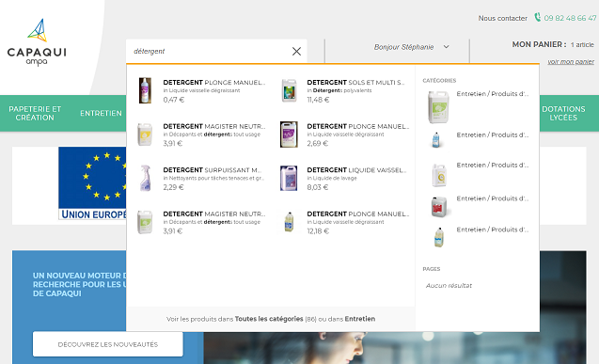Open Detergent Sols et Multi S. result

point(355,83)
